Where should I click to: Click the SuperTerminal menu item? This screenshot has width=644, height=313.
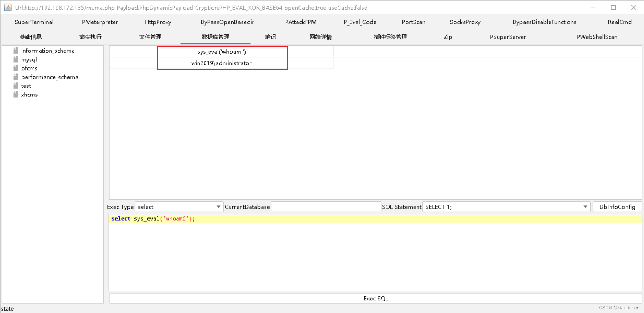pyautogui.click(x=34, y=22)
